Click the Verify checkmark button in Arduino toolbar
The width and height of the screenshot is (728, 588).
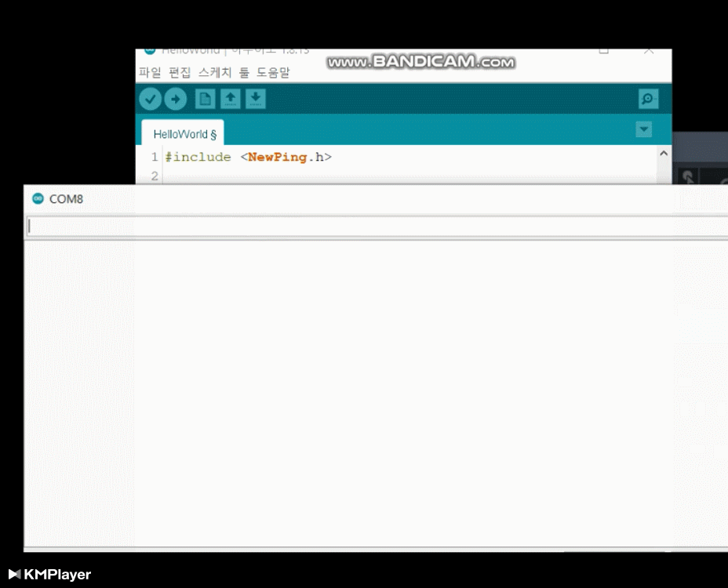coord(150,99)
